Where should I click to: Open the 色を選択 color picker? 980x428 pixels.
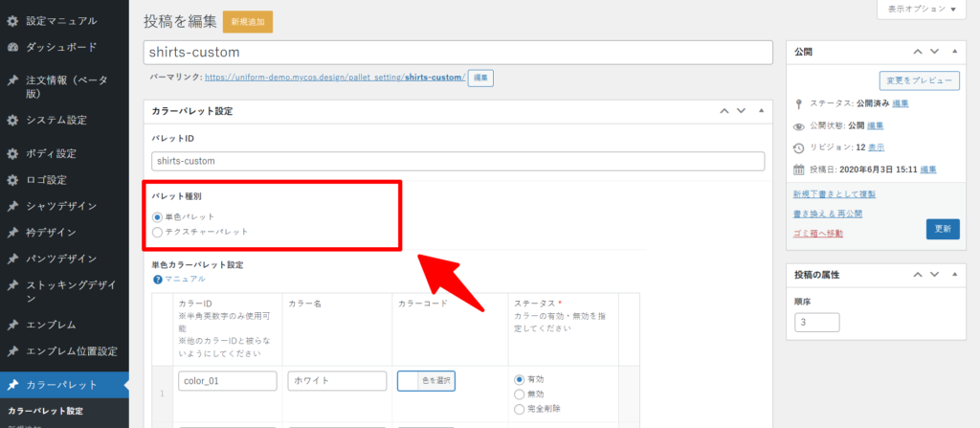[426, 380]
